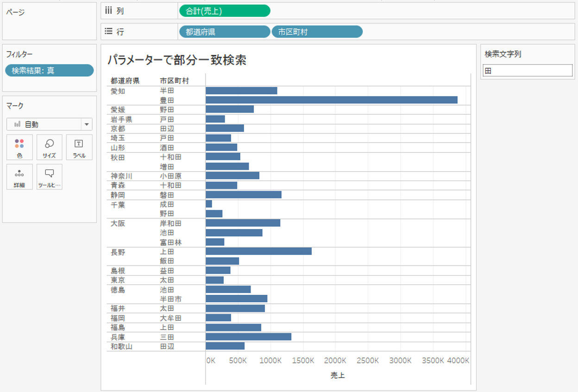Select the 合計(売上) pill on columns shelf
The image size is (578, 392).
coord(225,11)
